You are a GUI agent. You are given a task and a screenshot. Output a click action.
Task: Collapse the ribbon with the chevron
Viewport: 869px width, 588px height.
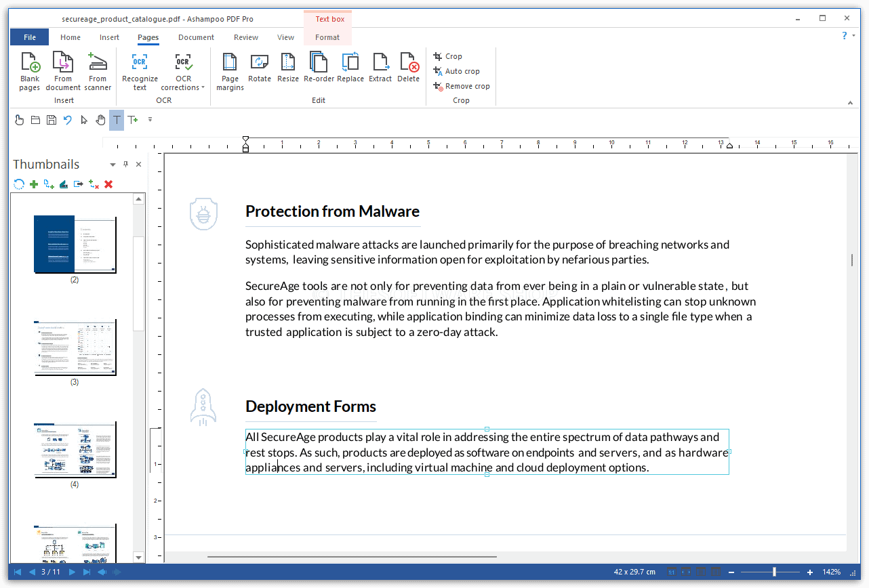(x=851, y=102)
